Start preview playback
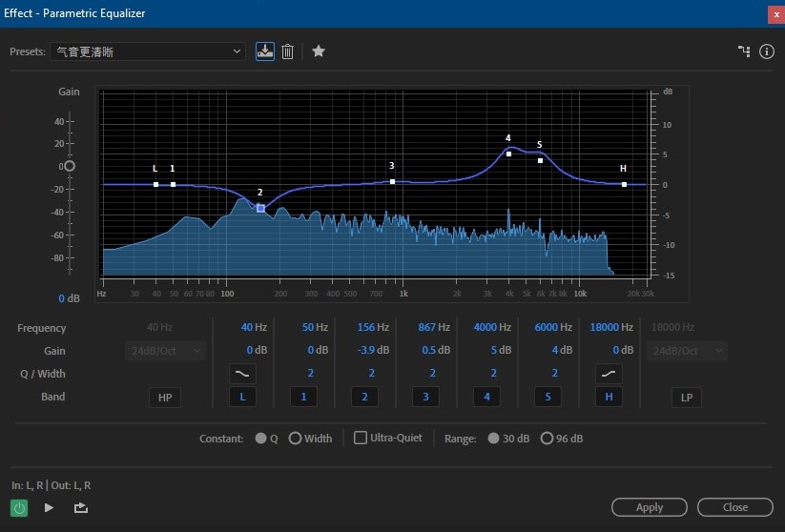 point(49,507)
